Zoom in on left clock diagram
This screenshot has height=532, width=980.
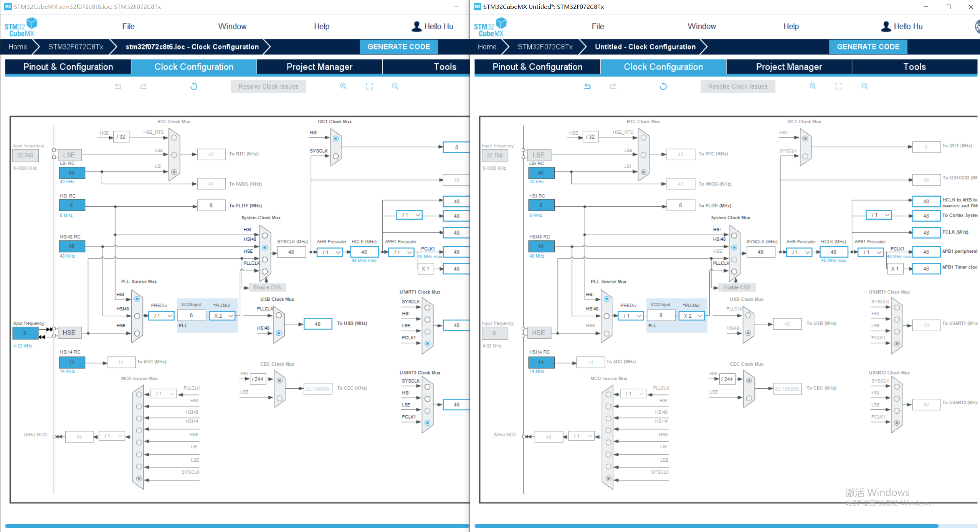click(x=343, y=86)
